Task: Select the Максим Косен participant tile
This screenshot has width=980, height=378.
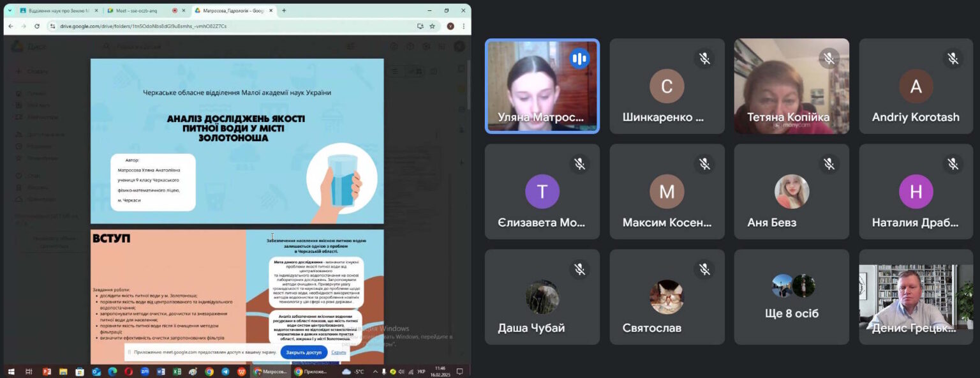Action: [x=667, y=192]
